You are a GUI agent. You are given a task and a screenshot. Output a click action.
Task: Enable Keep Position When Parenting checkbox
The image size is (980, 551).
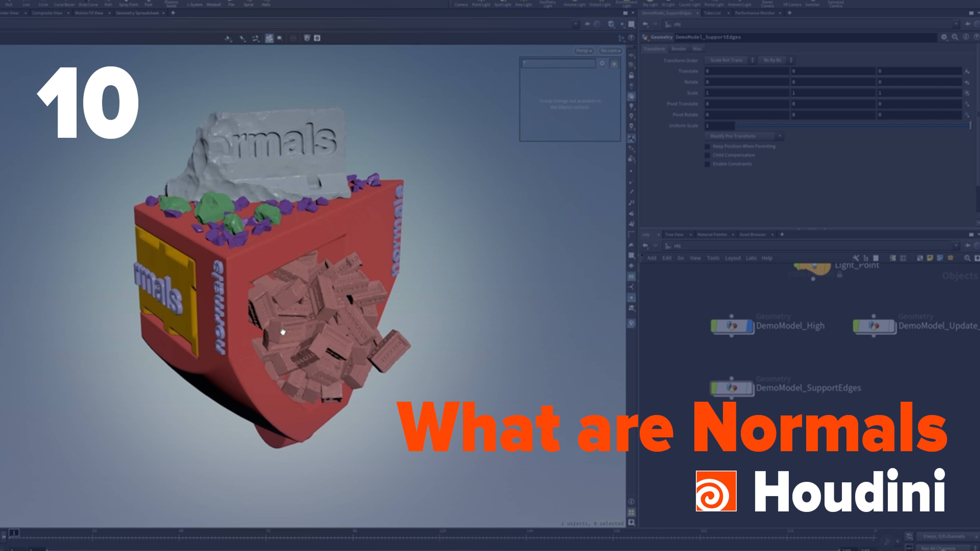[x=707, y=146]
